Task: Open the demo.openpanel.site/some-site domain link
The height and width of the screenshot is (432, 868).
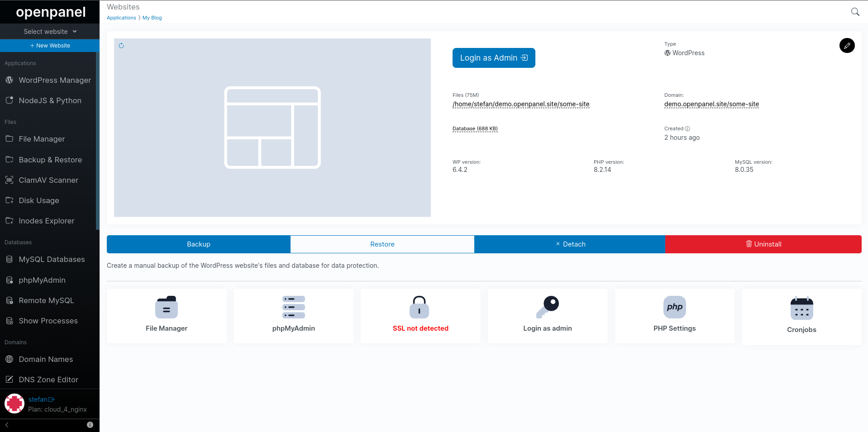Action: (711, 104)
